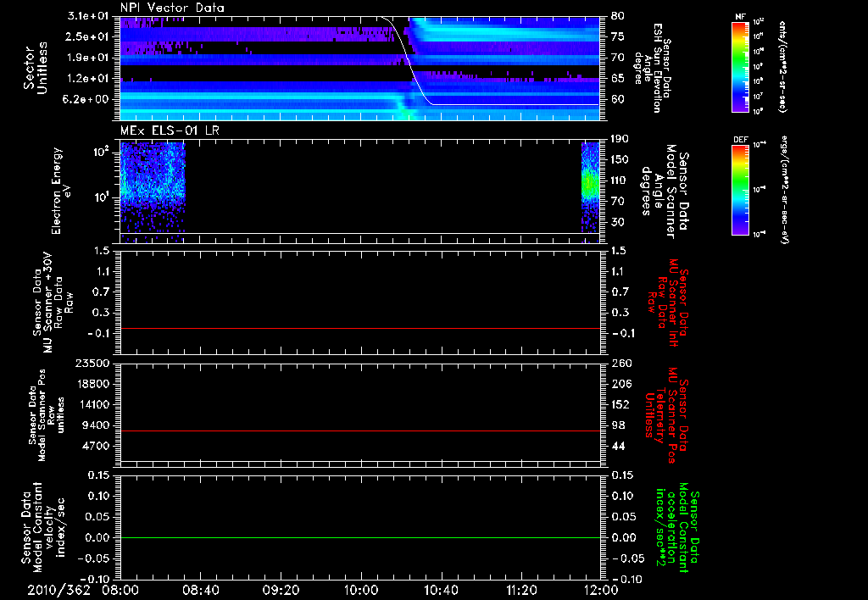The width and height of the screenshot is (868, 600).
Task: Click the DEF color scale bar
Action: pyautogui.click(x=741, y=189)
